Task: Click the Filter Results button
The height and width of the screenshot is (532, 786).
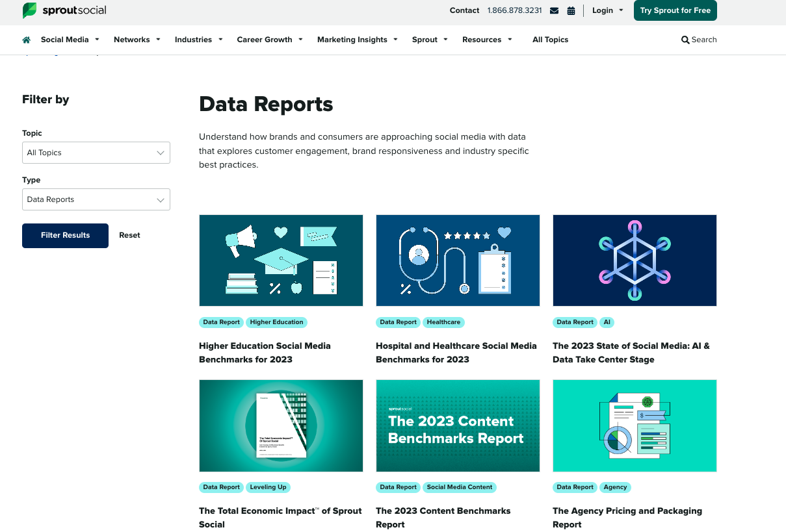Action: (65, 235)
